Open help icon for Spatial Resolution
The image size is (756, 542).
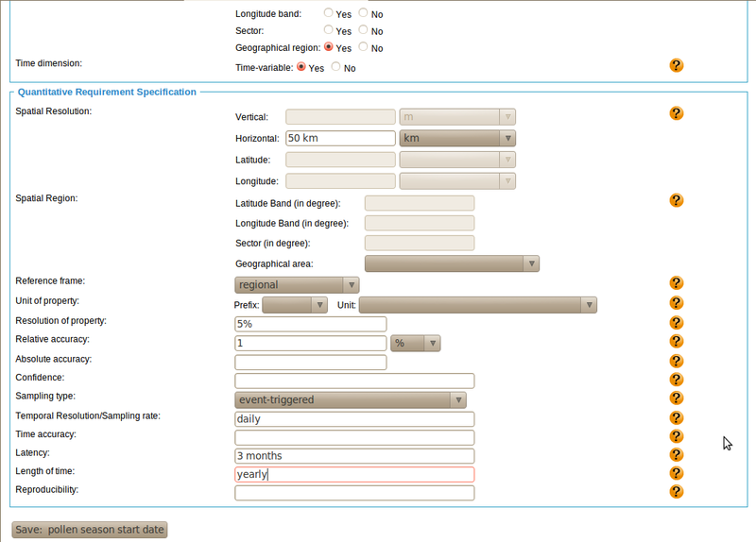(676, 113)
